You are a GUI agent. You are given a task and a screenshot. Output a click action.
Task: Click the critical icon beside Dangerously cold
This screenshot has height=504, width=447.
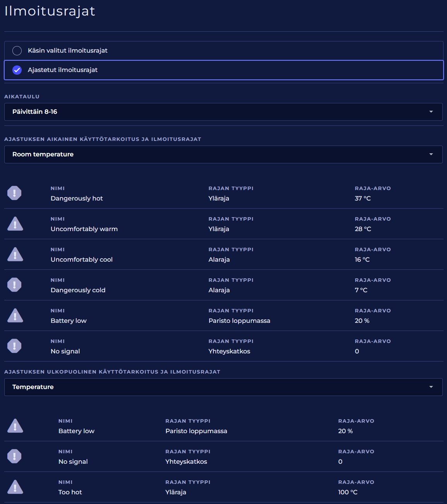(14, 285)
